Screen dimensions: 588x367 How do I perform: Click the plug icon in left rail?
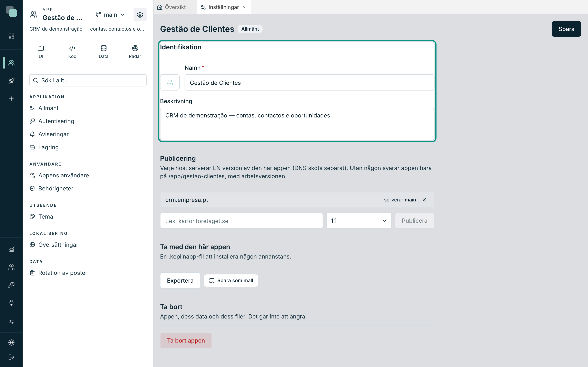click(x=11, y=303)
